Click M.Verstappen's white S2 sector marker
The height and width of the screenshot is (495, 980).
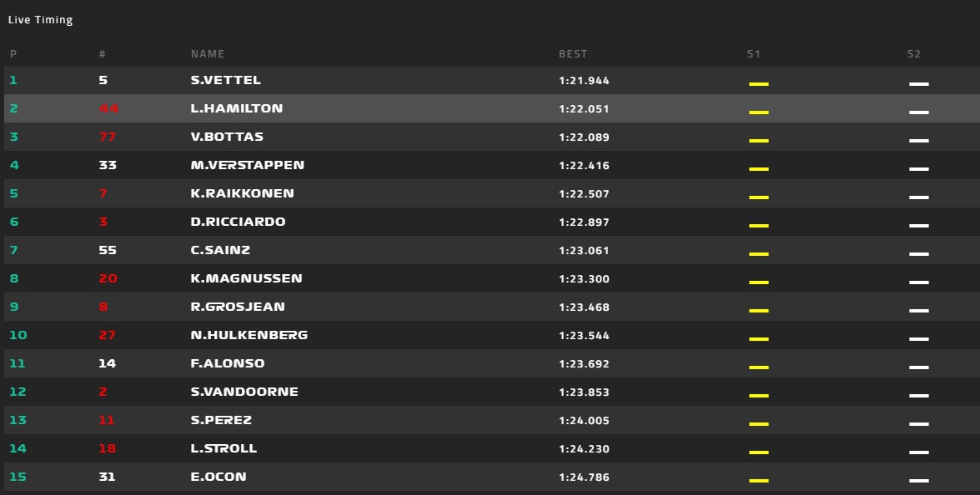(918, 169)
